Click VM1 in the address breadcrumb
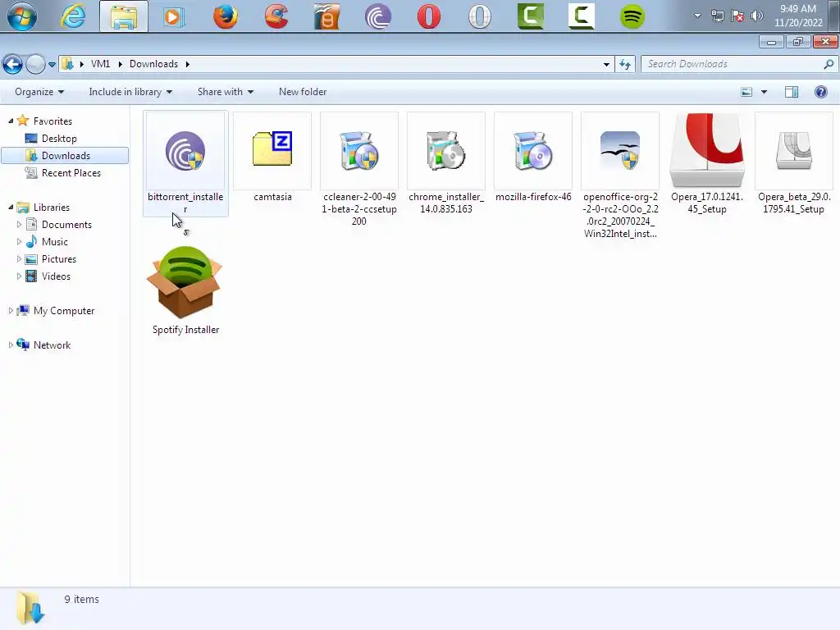This screenshot has height=630, width=840. pos(101,64)
